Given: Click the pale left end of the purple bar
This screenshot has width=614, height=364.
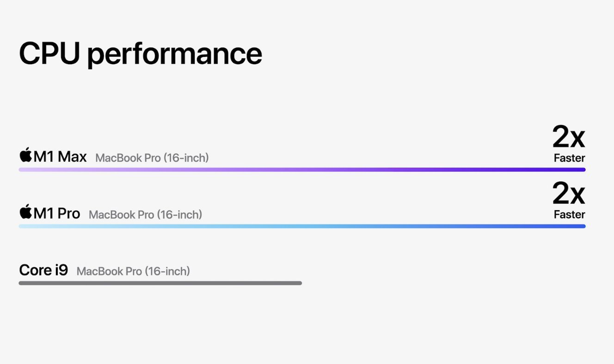Looking at the screenshot, I should [22, 170].
